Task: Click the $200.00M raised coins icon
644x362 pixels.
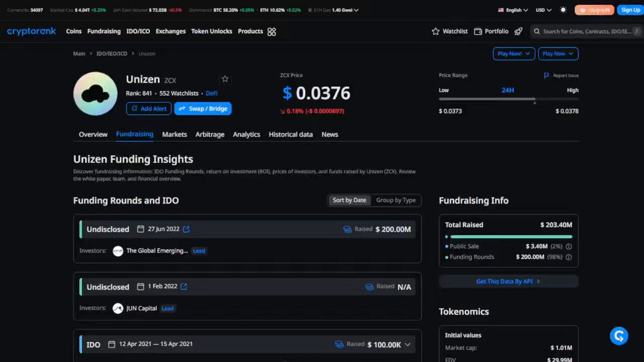Action: [x=348, y=230]
